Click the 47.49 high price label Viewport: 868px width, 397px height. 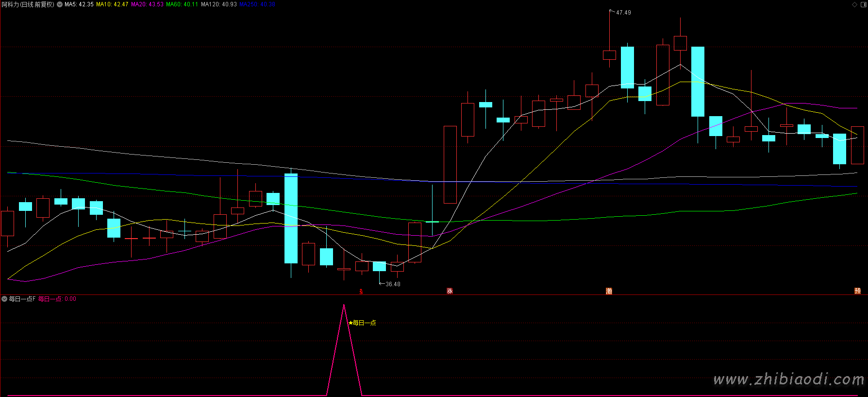point(623,13)
